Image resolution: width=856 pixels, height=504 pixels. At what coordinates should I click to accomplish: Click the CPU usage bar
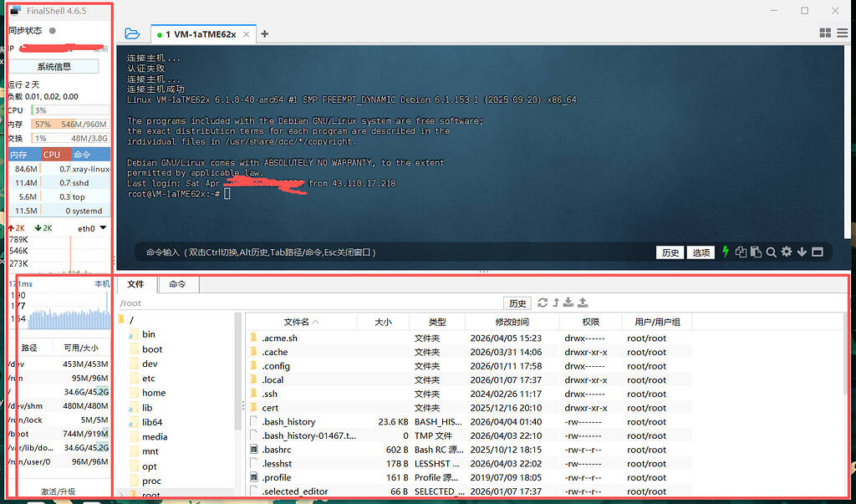pyautogui.click(x=70, y=110)
